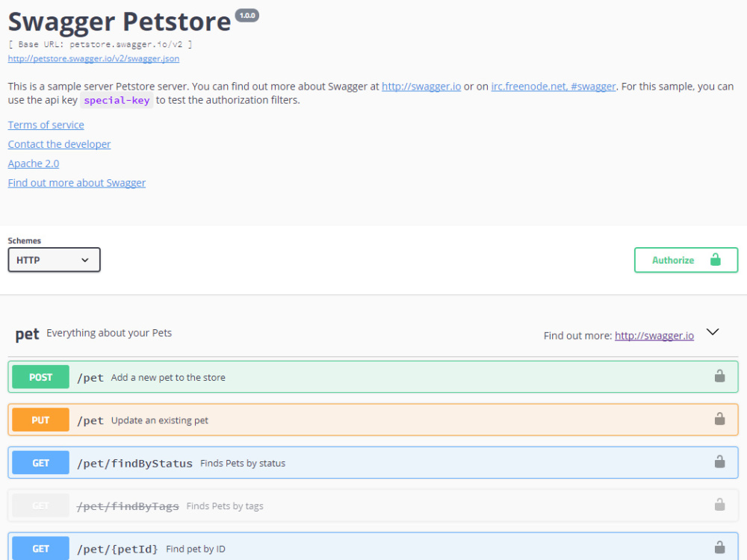
Task: Open http://swagger.io link in description
Action: click(x=421, y=87)
